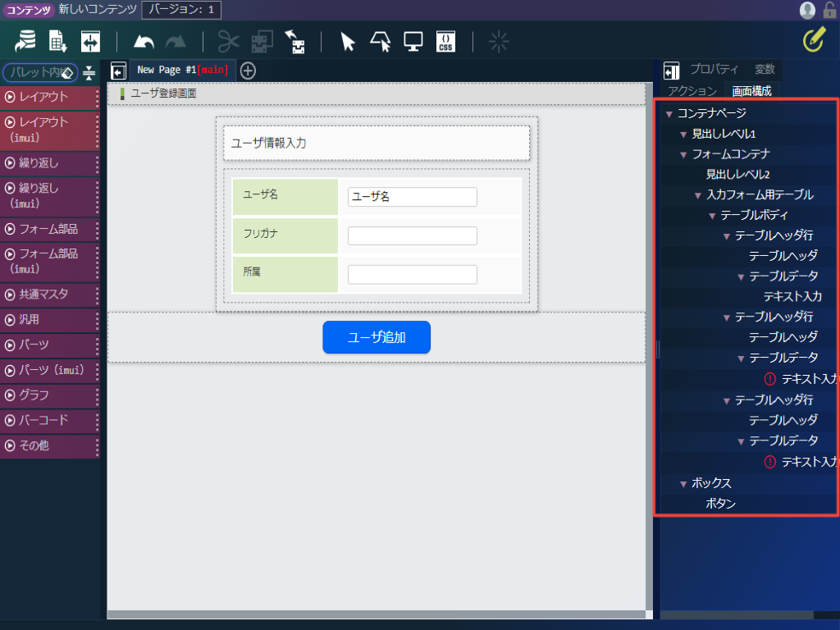Image resolution: width=840 pixels, height=630 pixels.
Task: Select 見出しレベル2 in the tree
Action: 737,174
